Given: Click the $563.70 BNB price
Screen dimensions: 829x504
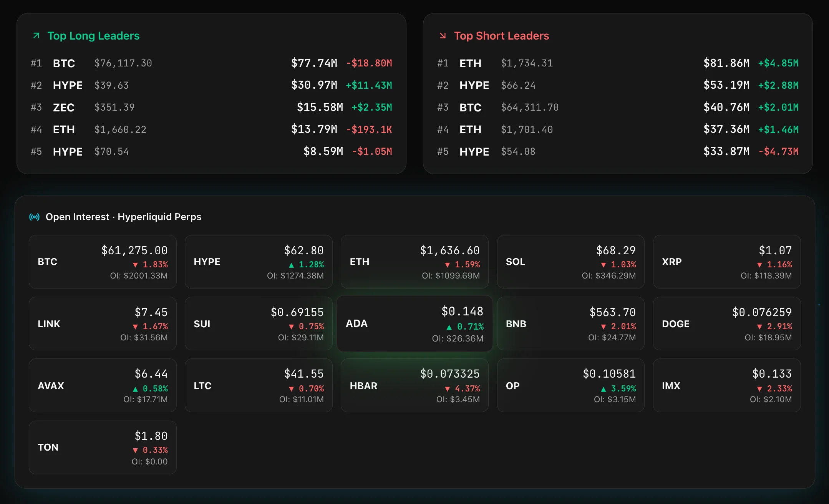Looking at the screenshot, I should [612, 312].
